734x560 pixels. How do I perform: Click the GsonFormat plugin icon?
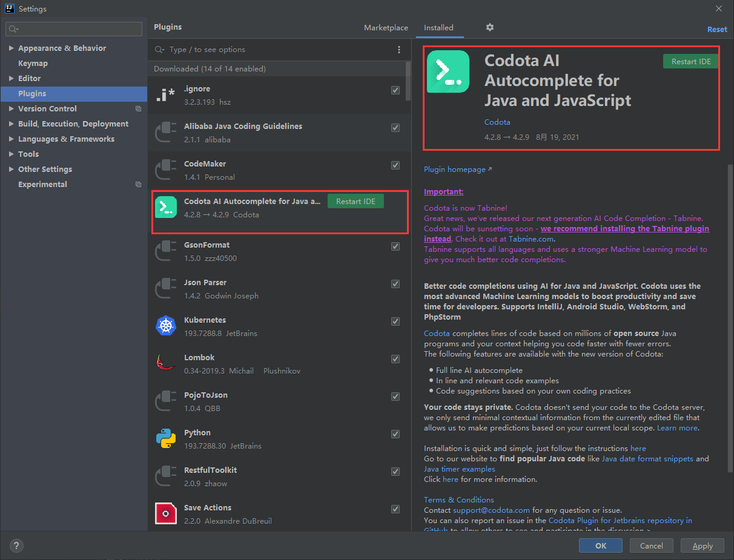(x=165, y=252)
